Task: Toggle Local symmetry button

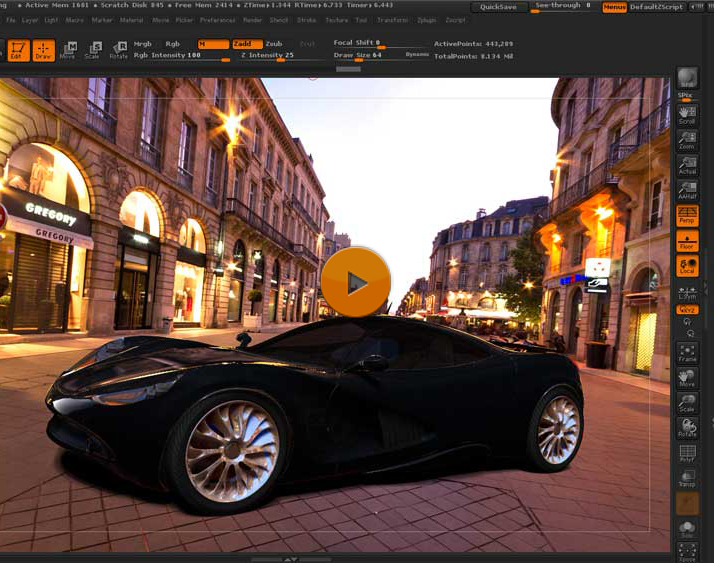Action: [x=687, y=267]
